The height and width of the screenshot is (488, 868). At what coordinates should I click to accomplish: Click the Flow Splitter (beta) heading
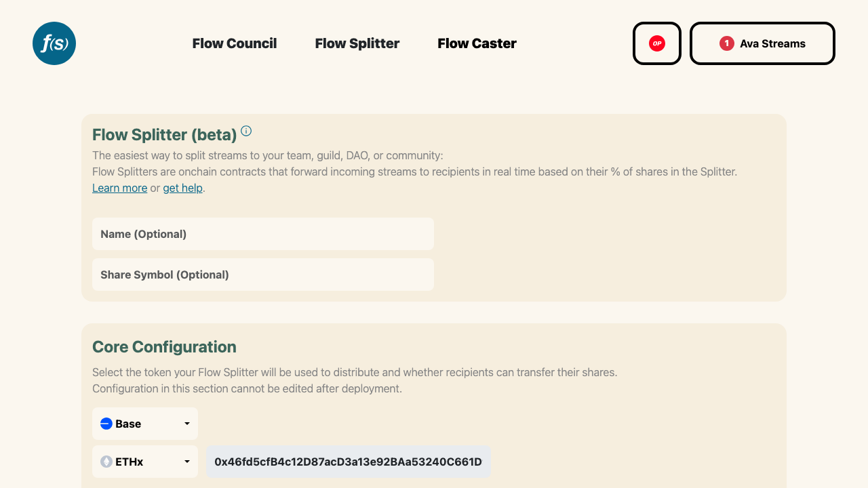[165, 134]
